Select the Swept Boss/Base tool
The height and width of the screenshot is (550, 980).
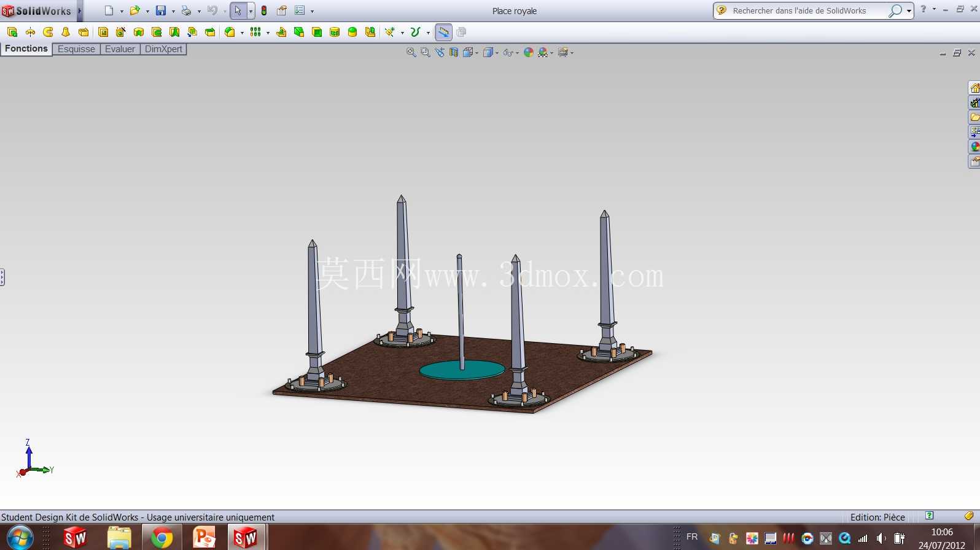(48, 32)
